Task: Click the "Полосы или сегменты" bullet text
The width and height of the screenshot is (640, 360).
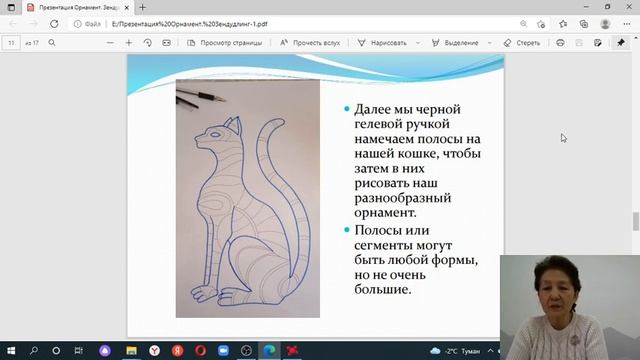Action: point(416,260)
